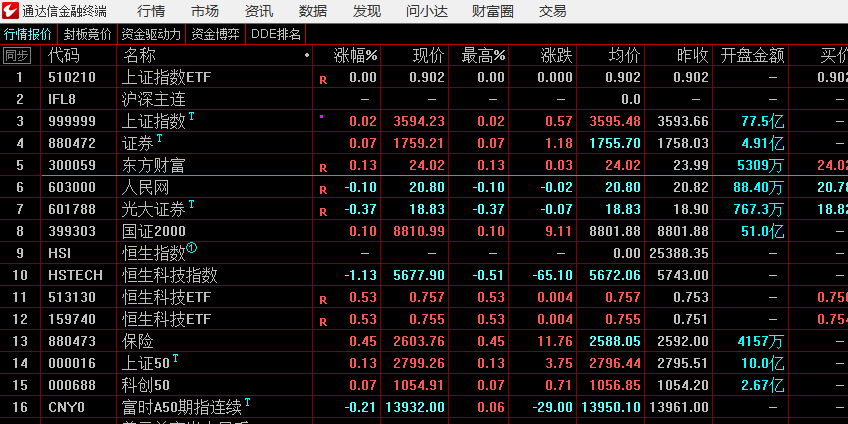Select the 东方财富 stock name
This screenshot has width=848, height=424.
tap(154, 165)
